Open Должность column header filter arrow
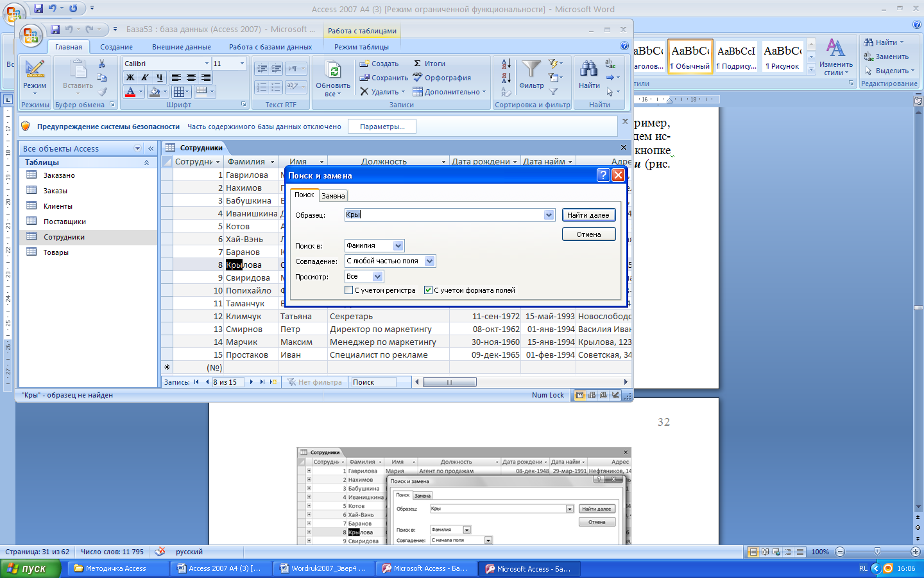The width and height of the screenshot is (924, 578). coord(443,162)
